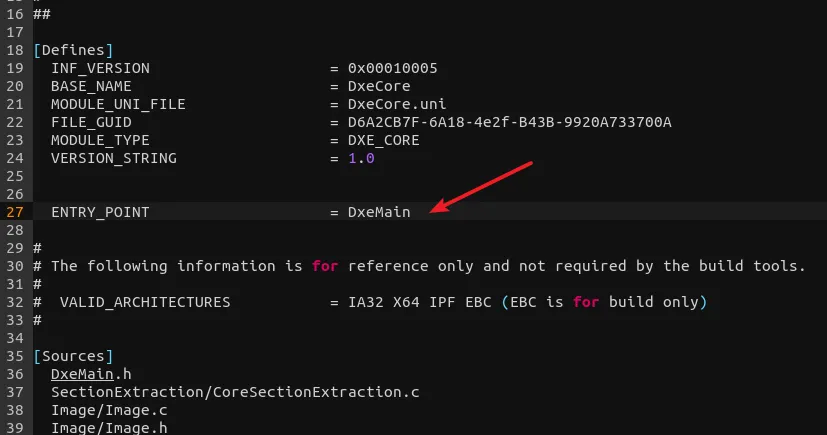The width and height of the screenshot is (827, 435).
Task: Click the FILE_GUID value D6A2CB7F-6A18-4e2f-B43B-9920A733700A
Action: pyautogui.click(x=509, y=122)
